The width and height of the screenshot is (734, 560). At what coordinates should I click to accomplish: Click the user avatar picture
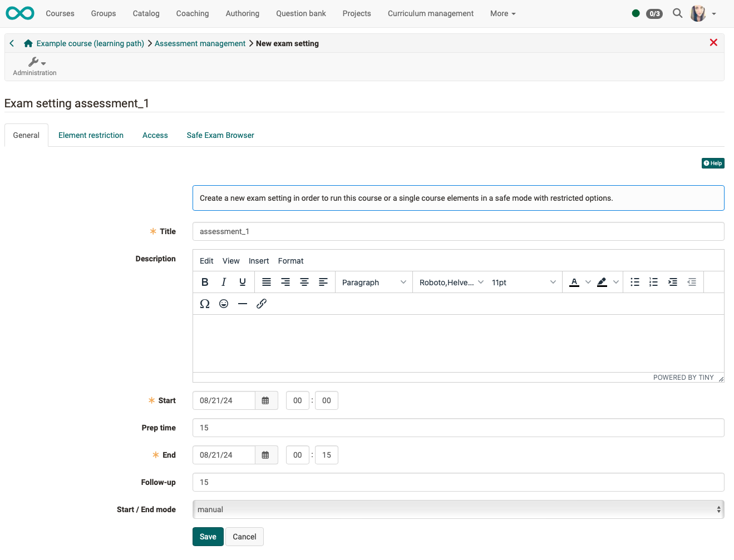click(x=698, y=13)
